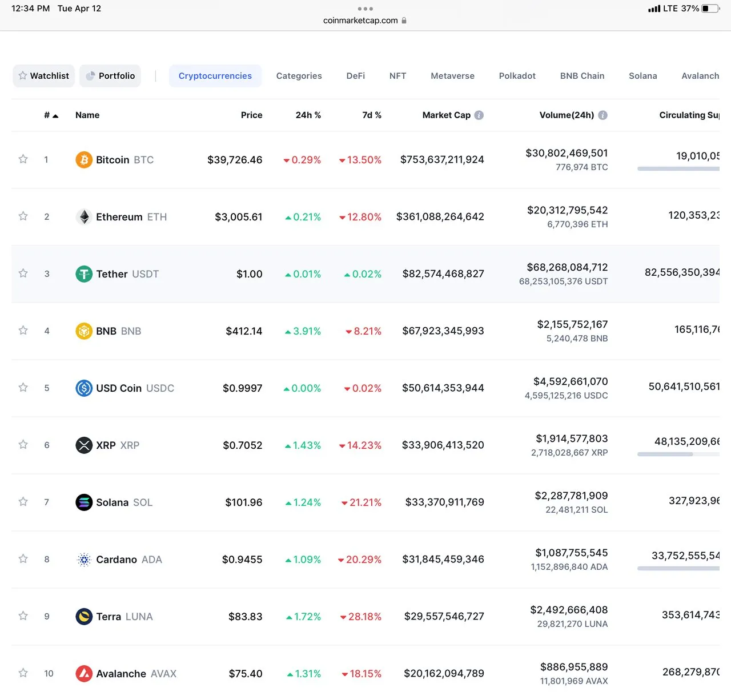Screen dimensions: 731x700
Task: Tap the battery icon in status bar
Action: (x=711, y=9)
